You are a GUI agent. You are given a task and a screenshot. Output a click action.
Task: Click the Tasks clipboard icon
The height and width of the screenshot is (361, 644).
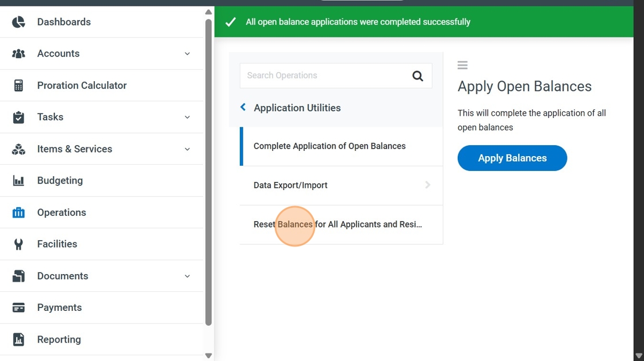coord(18,117)
